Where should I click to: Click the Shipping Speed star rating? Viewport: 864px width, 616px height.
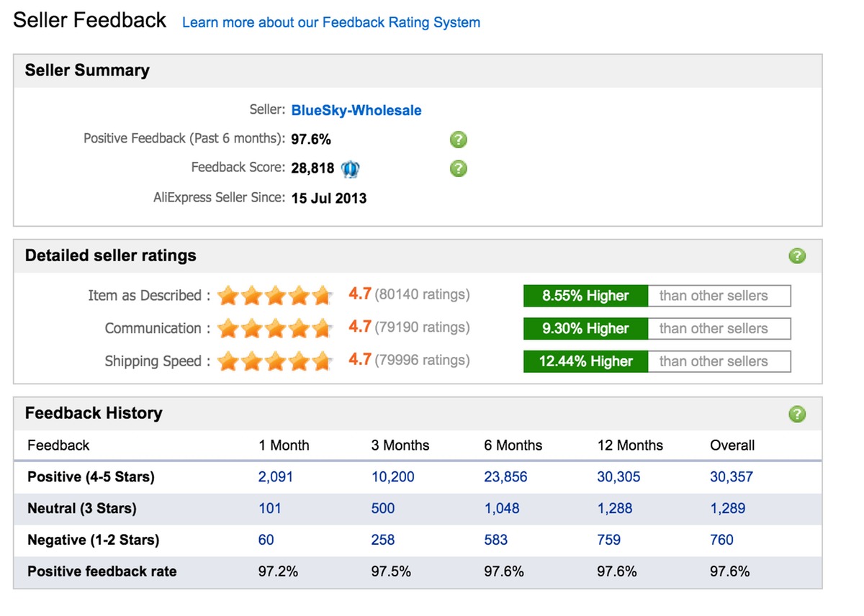[274, 361]
